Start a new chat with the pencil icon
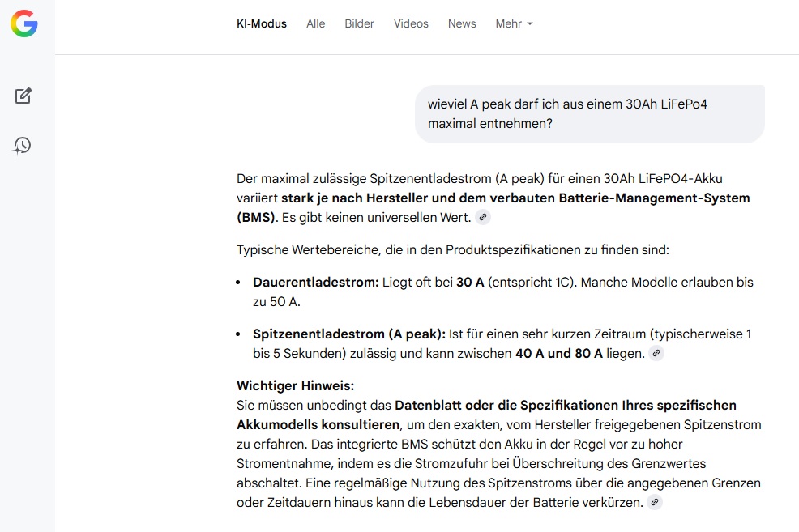 click(23, 96)
